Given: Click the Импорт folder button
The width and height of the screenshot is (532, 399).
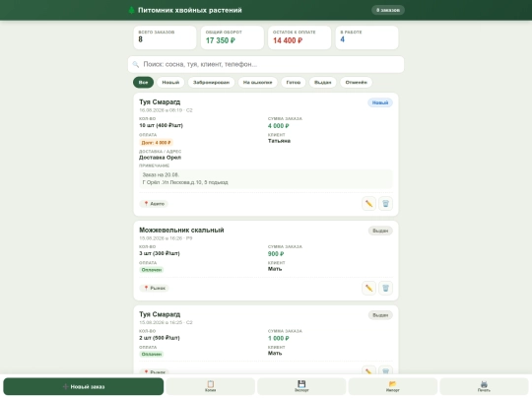Looking at the screenshot, I should pos(392,386).
